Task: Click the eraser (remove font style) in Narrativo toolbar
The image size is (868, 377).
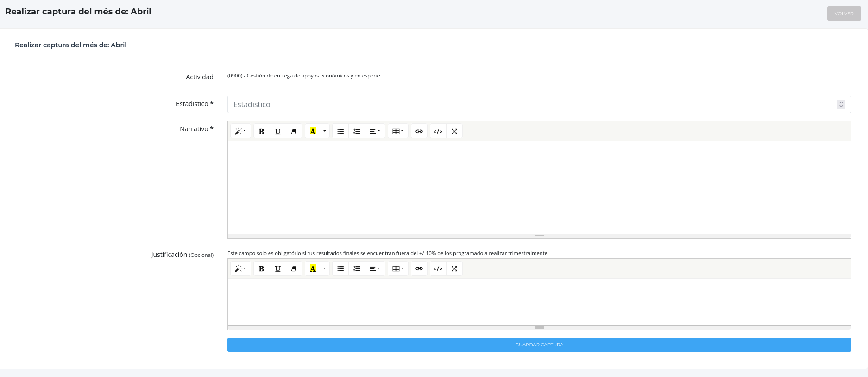Action: point(294,131)
